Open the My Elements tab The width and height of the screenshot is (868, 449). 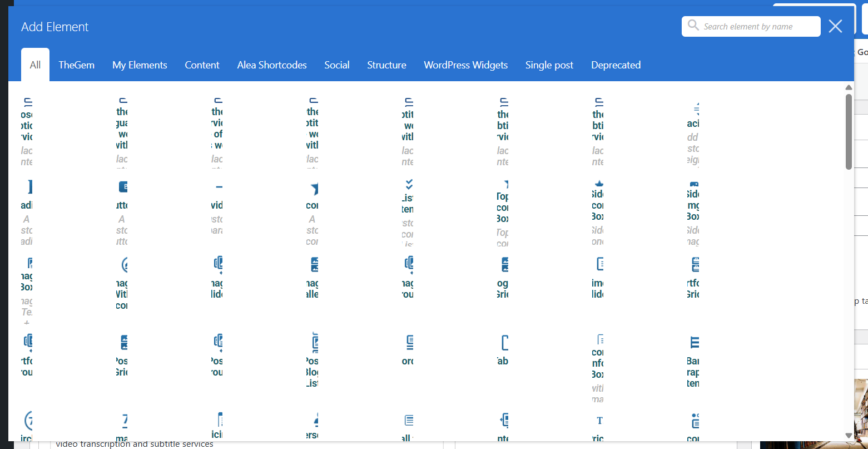click(140, 65)
